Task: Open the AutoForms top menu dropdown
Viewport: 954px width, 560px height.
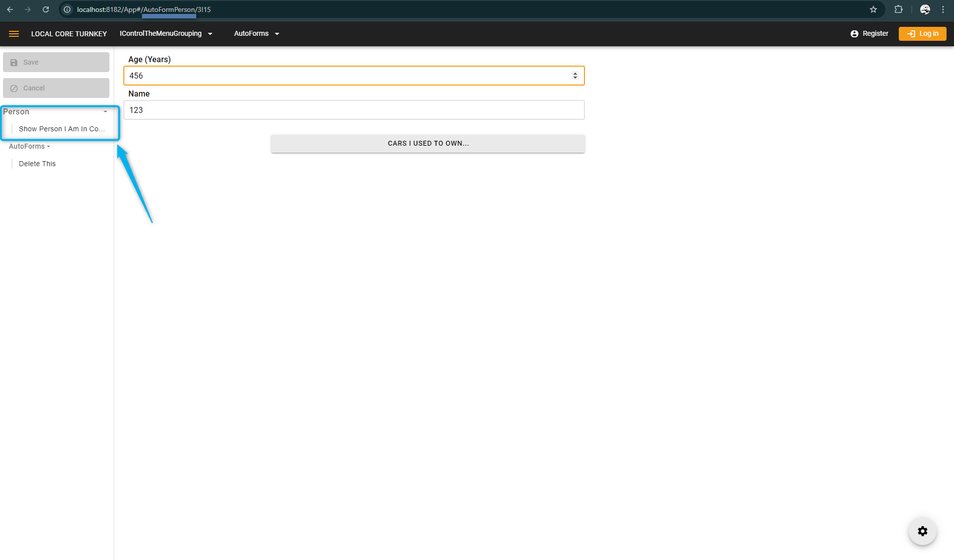Action: pos(256,34)
